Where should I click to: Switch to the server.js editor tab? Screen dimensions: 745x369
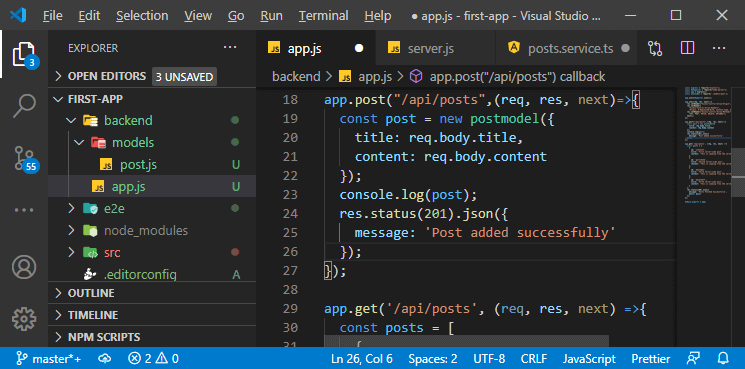(435, 48)
